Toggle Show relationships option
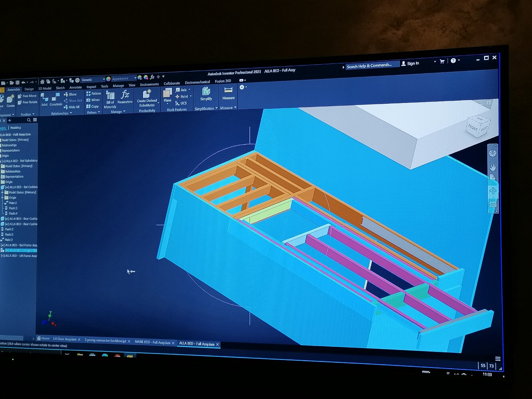The height and width of the screenshot is (399, 532). (70, 95)
